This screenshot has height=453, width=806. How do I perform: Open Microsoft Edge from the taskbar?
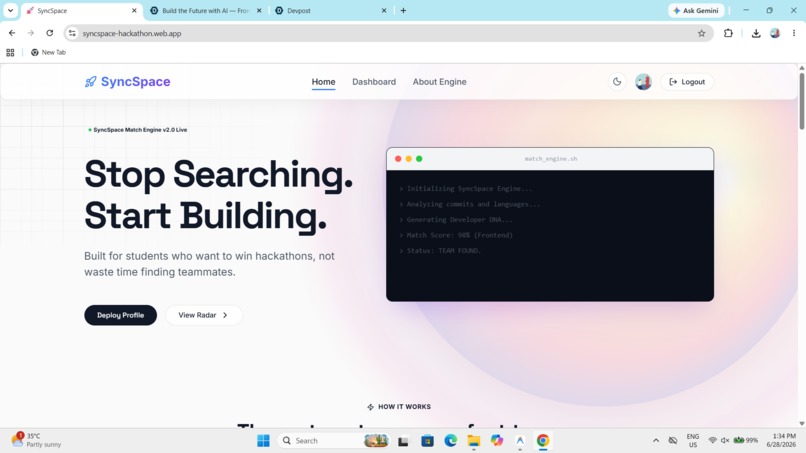451,441
